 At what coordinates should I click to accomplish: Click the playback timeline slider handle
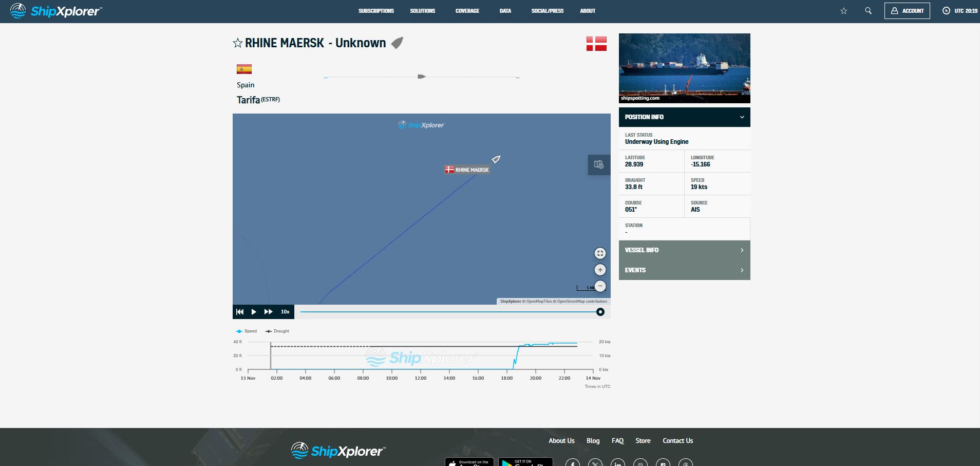point(600,312)
